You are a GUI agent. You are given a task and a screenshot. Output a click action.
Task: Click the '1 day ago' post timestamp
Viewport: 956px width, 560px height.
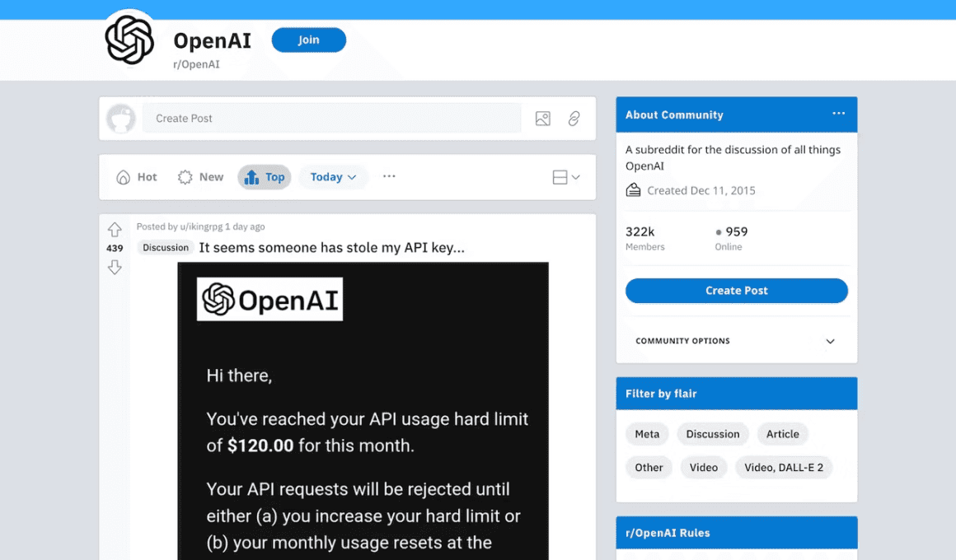click(245, 226)
